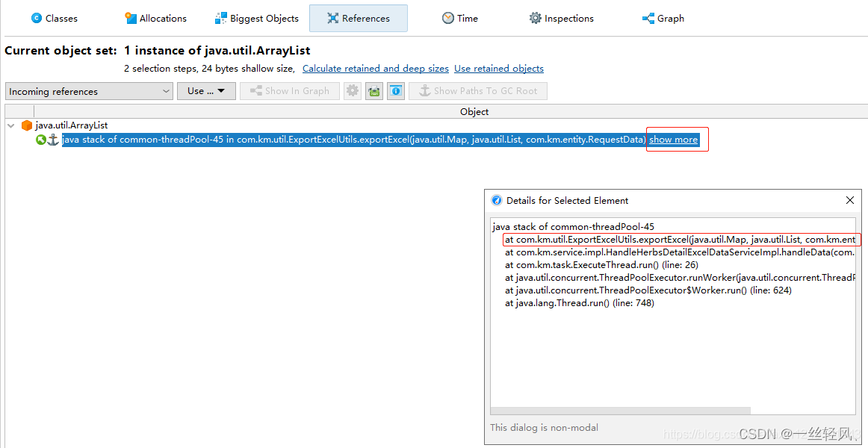
Task: Open the Inspections tab
Action: tap(561, 18)
